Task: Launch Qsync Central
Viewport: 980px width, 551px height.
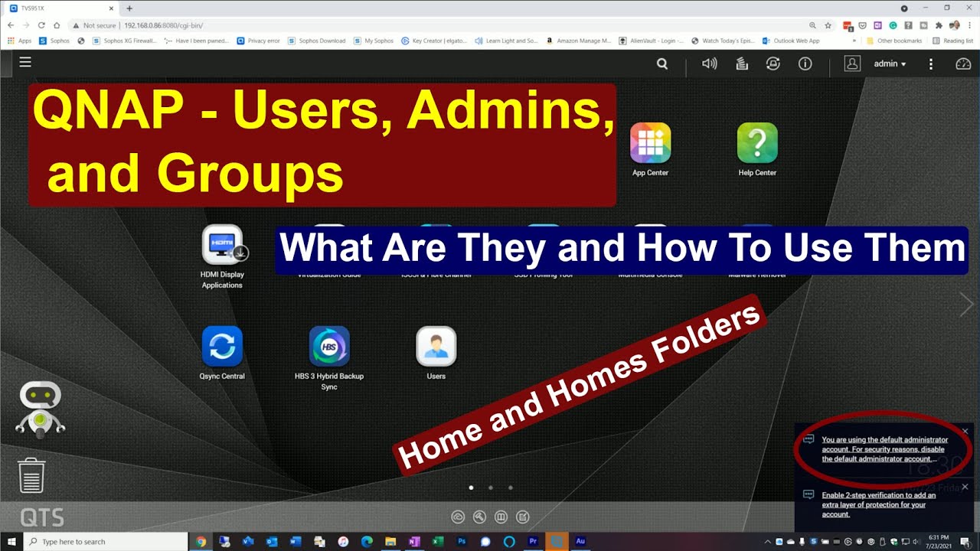Action: (x=222, y=353)
